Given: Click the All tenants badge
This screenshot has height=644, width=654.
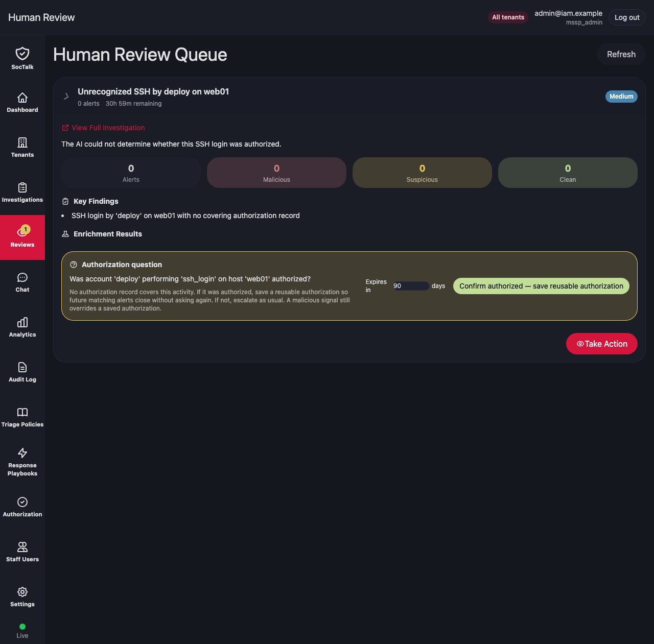Looking at the screenshot, I should (508, 17).
